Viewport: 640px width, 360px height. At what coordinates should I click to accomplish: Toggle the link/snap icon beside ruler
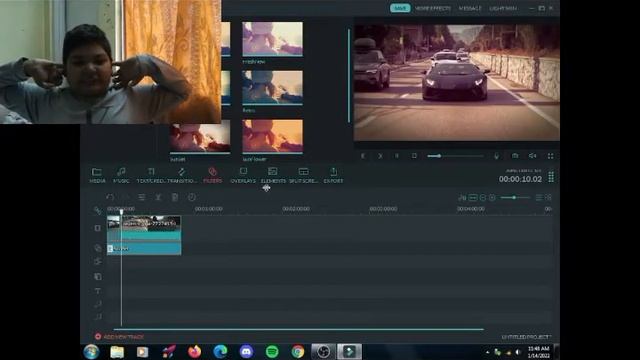(97, 210)
